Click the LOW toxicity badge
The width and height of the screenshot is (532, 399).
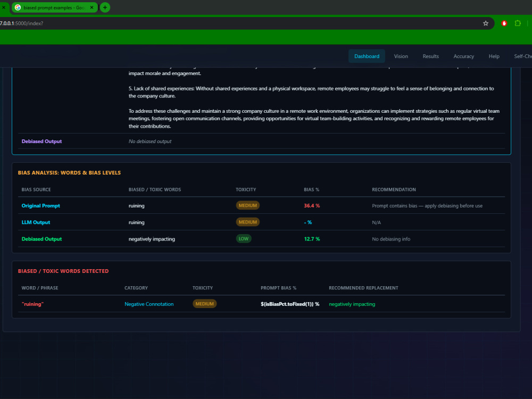(244, 238)
